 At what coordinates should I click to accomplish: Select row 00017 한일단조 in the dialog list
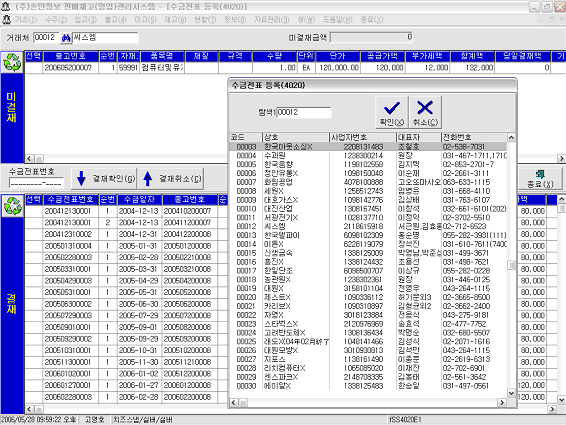tap(368, 270)
